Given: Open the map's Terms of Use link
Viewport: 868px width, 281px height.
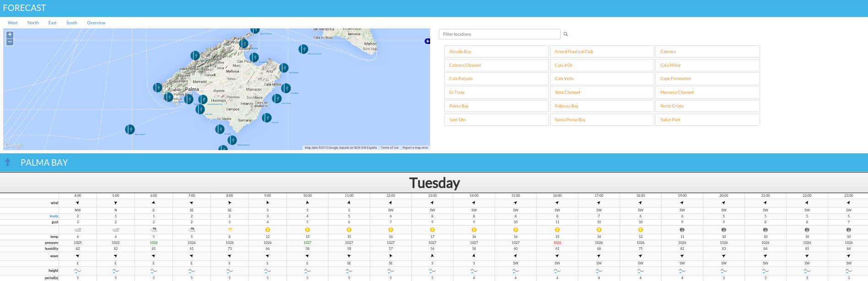Looking at the screenshot, I should (x=390, y=148).
